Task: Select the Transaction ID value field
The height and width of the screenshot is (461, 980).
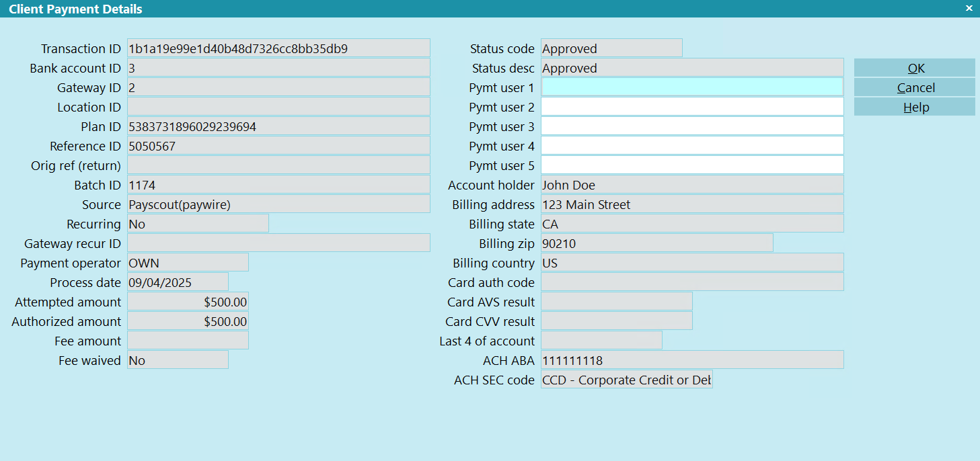Action: [278, 48]
